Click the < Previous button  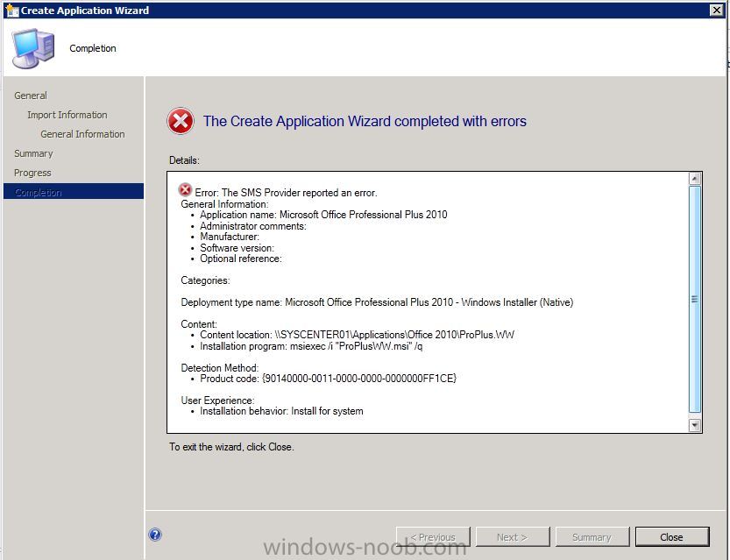pyautogui.click(x=433, y=536)
